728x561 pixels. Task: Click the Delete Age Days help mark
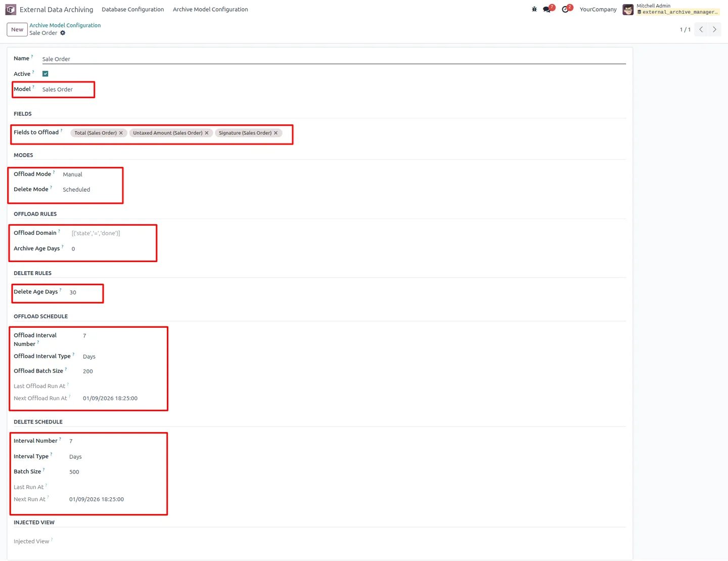[61, 290]
